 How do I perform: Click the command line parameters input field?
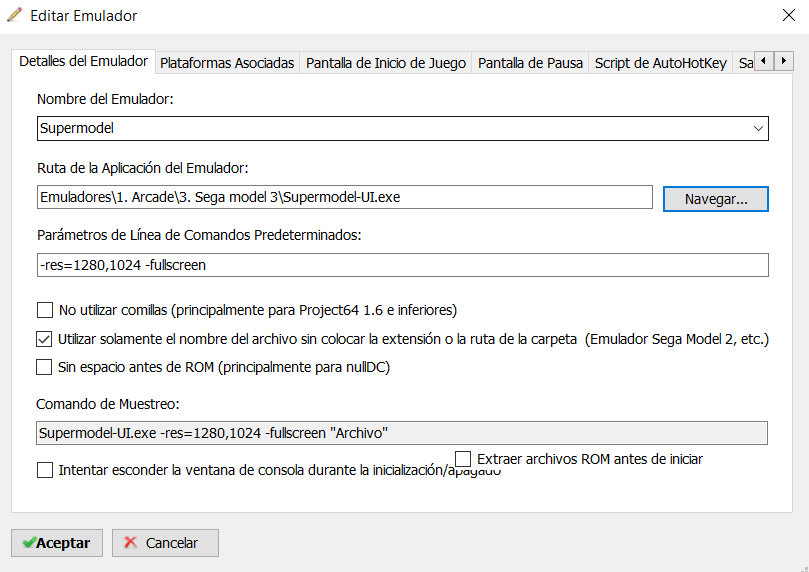click(402, 265)
